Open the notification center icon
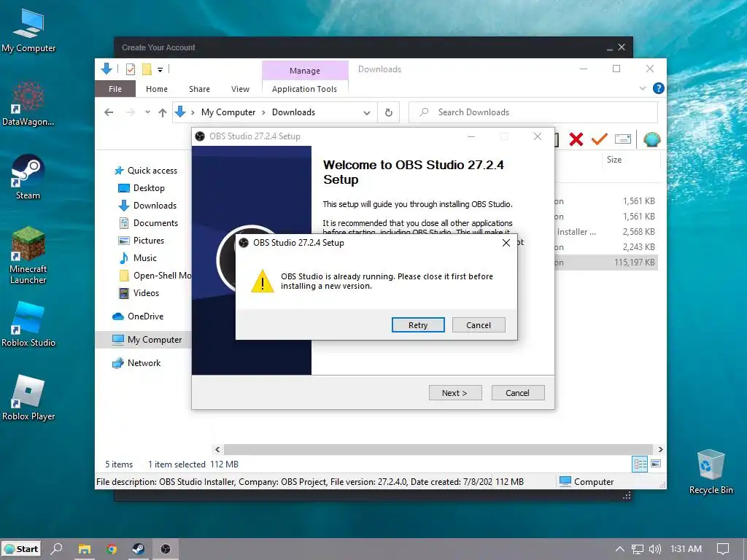The width and height of the screenshot is (747, 560). (723, 549)
